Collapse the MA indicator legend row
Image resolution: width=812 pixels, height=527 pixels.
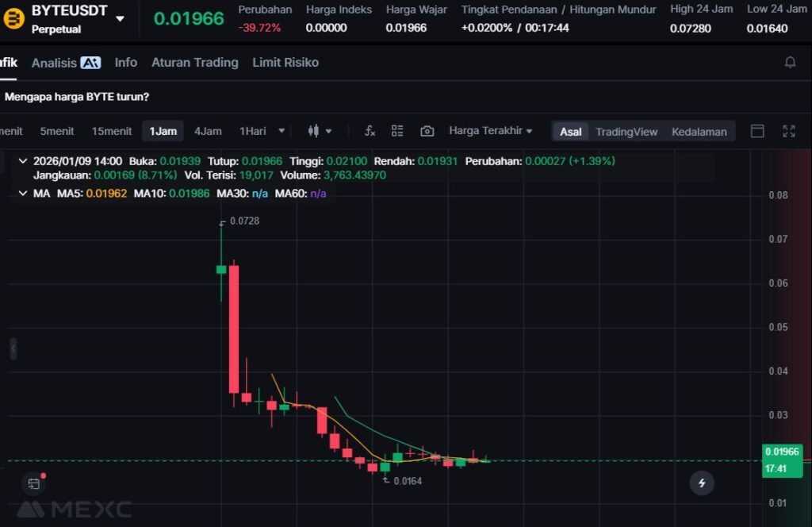click(x=22, y=193)
